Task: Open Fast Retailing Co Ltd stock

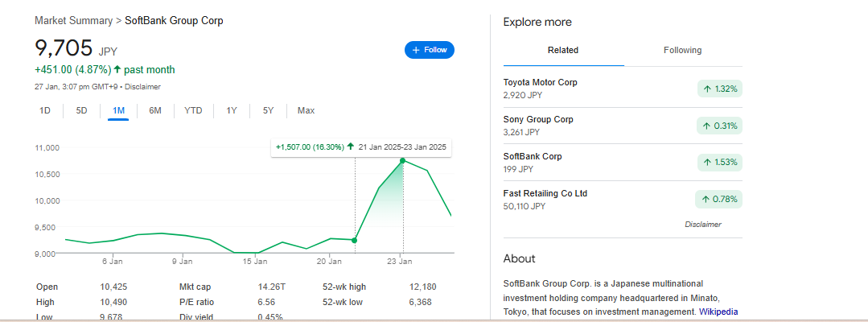Action: point(623,200)
